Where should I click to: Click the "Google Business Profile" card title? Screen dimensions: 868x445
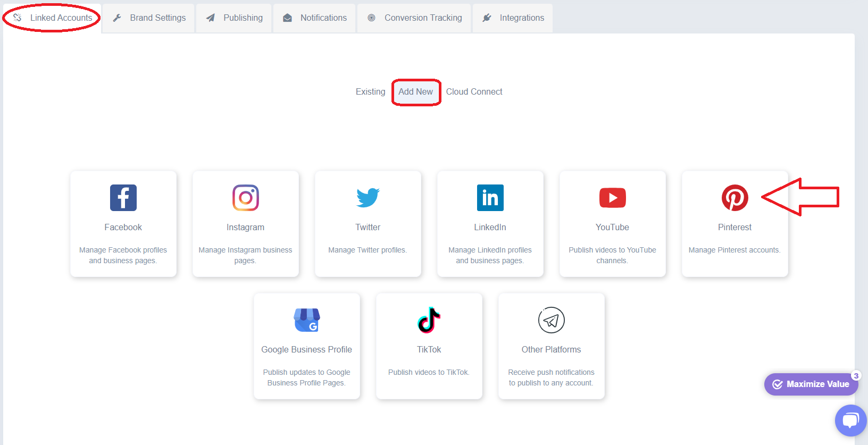click(307, 350)
